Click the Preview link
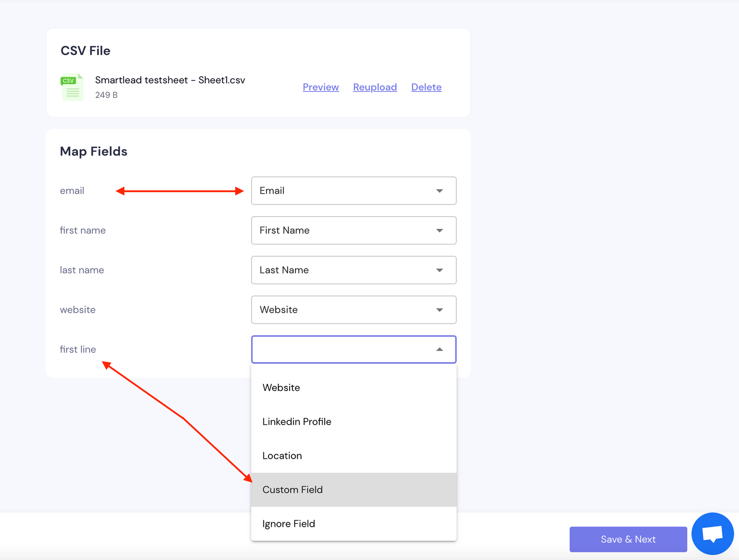Viewport: 739px width, 560px height. 321,87
